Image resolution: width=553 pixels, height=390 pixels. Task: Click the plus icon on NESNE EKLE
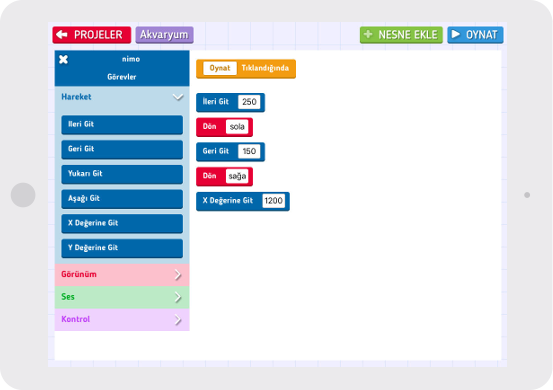[368, 34]
